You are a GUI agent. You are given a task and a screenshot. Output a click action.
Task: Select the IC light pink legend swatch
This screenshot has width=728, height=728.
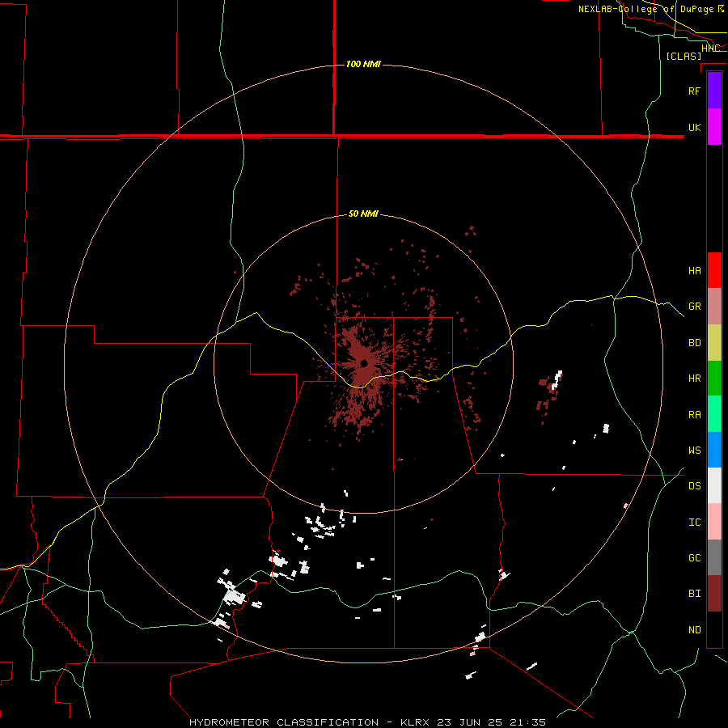(714, 522)
